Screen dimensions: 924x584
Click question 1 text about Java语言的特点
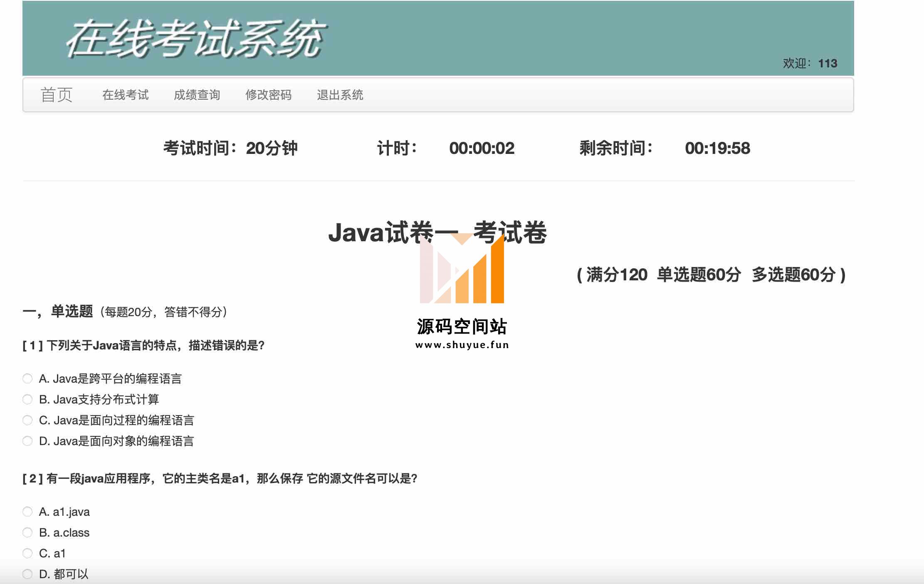pos(143,345)
